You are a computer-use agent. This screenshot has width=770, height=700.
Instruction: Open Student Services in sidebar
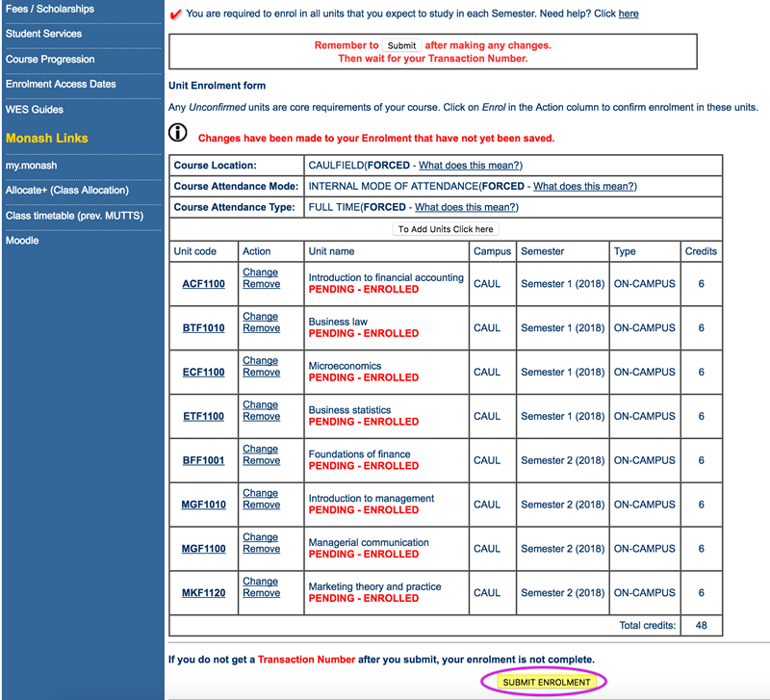(43, 34)
